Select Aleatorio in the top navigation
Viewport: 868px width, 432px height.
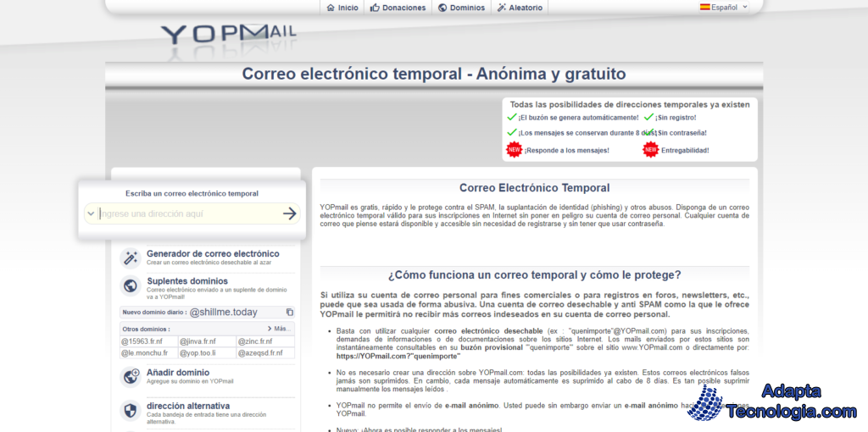(520, 8)
